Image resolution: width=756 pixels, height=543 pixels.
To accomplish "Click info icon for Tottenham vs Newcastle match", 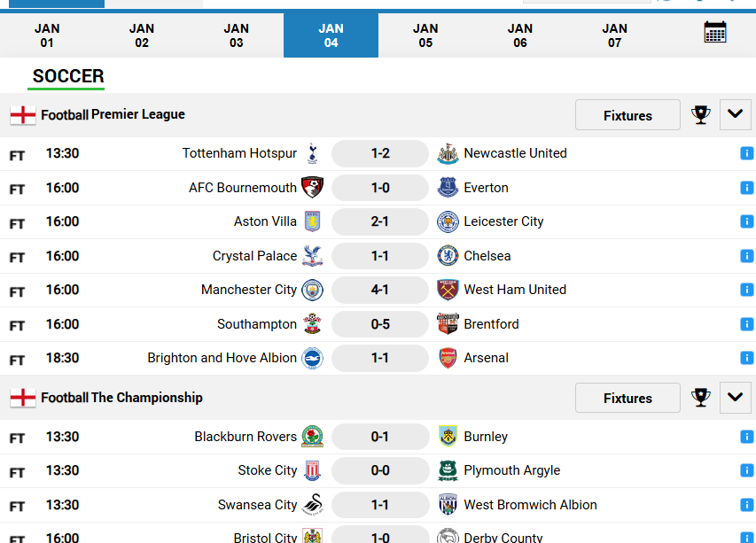I will 746,154.
